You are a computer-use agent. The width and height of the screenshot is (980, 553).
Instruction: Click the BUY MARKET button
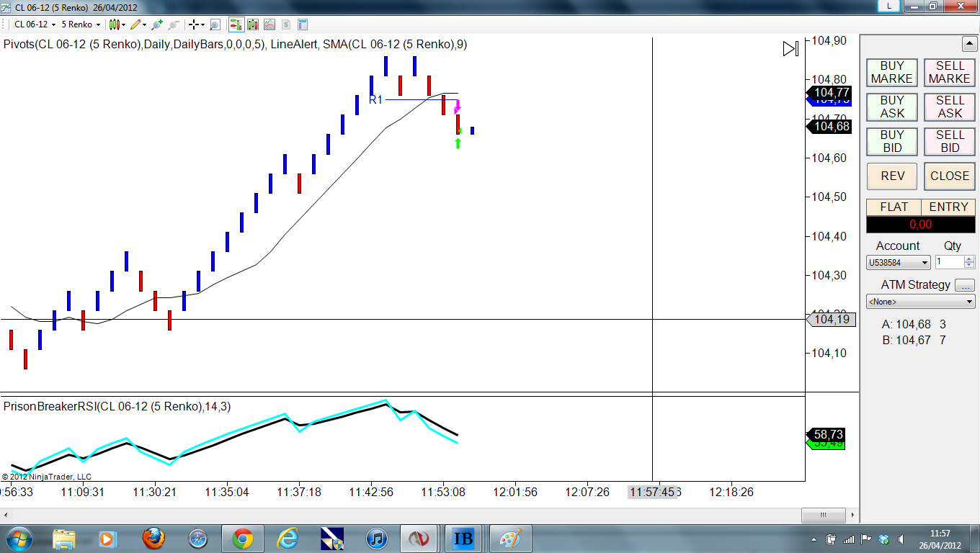[x=891, y=72]
